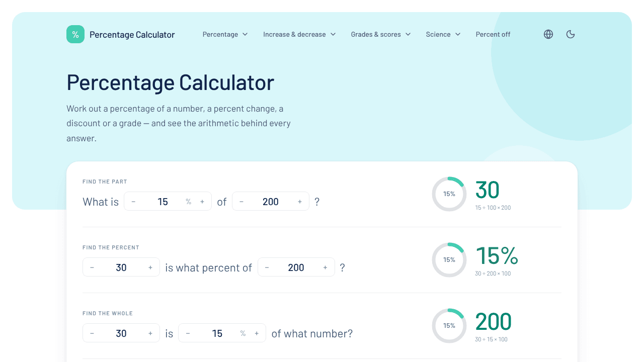The height and width of the screenshot is (362, 644).
Task: Click the 30 field in Find the Percent
Action: click(x=121, y=267)
